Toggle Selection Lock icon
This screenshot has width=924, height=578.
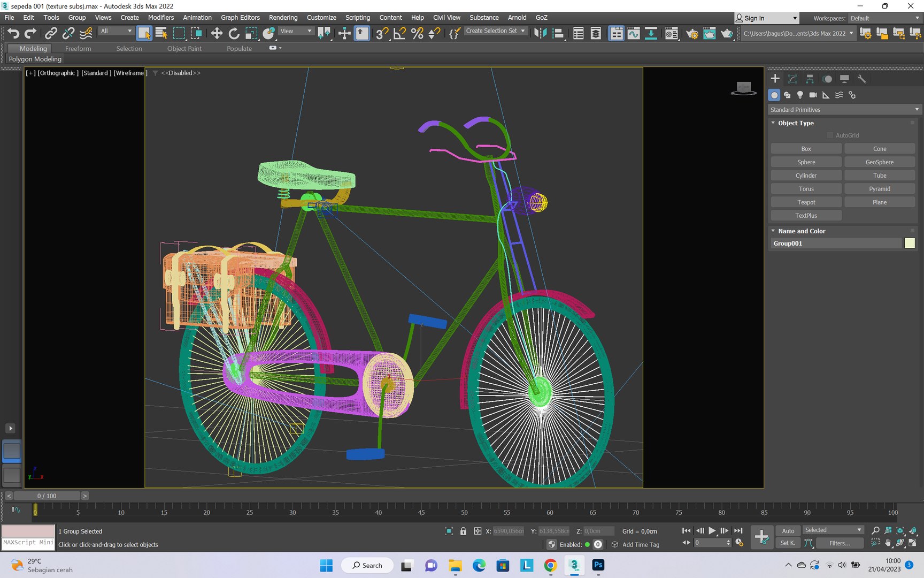(463, 531)
